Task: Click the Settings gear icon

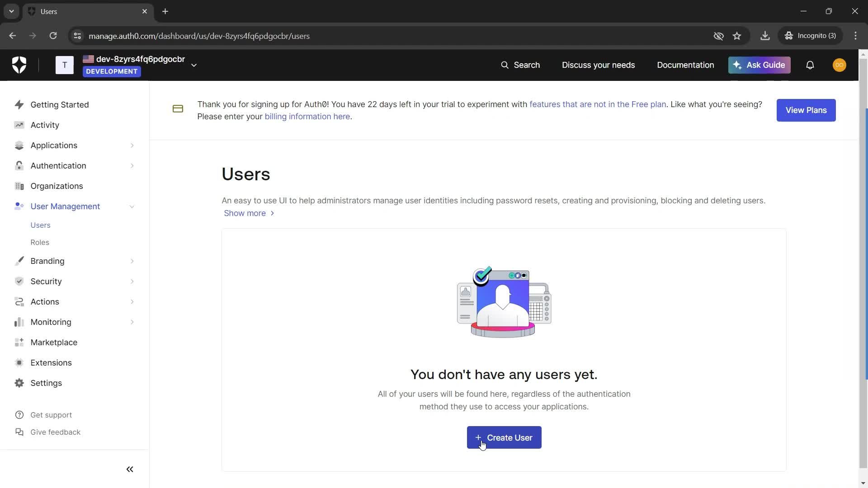Action: [x=19, y=383]
